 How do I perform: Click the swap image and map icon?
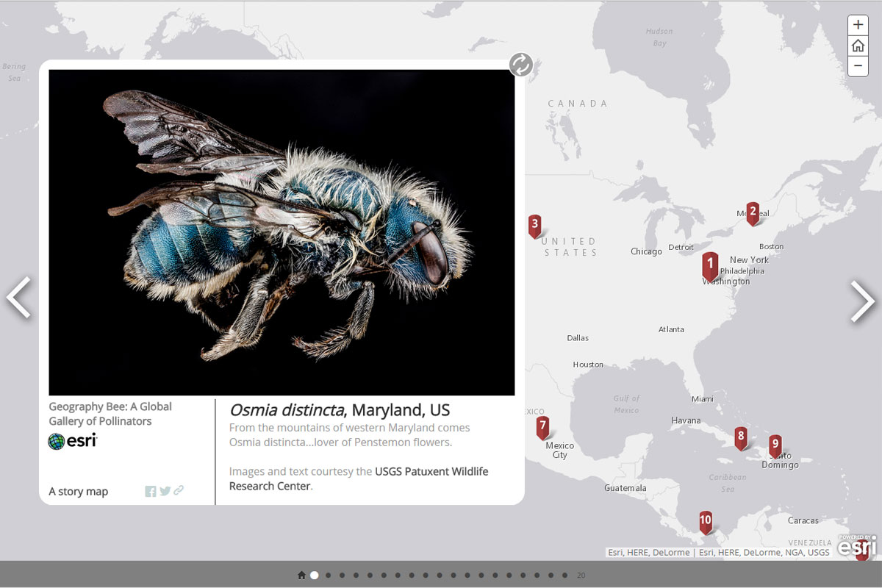[520, 65]
